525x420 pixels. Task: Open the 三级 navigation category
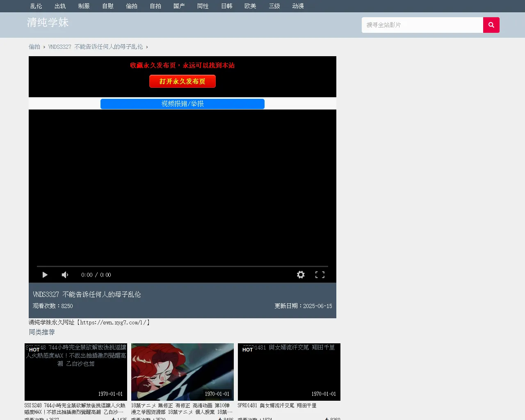point(274,6)
